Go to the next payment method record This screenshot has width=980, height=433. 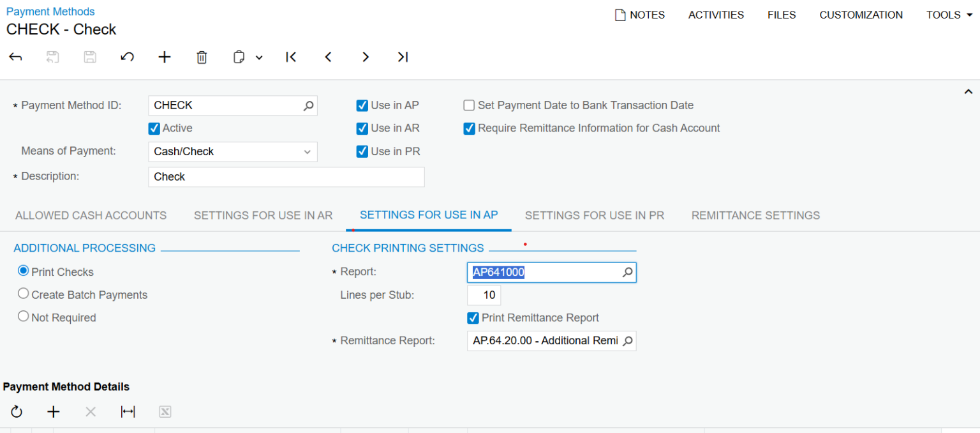[x=366, y=57]
